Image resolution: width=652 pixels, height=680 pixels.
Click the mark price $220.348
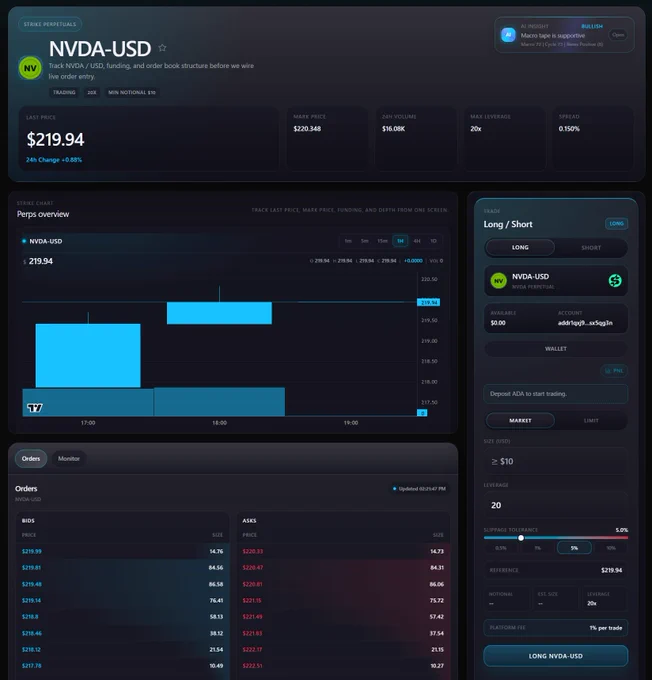(307, 129)
